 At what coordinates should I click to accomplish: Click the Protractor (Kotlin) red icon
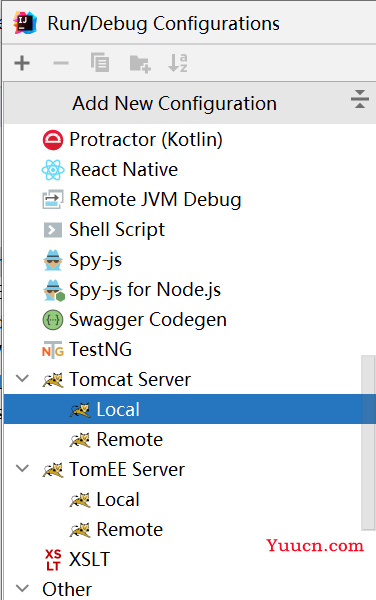click(x=52, y=140)
